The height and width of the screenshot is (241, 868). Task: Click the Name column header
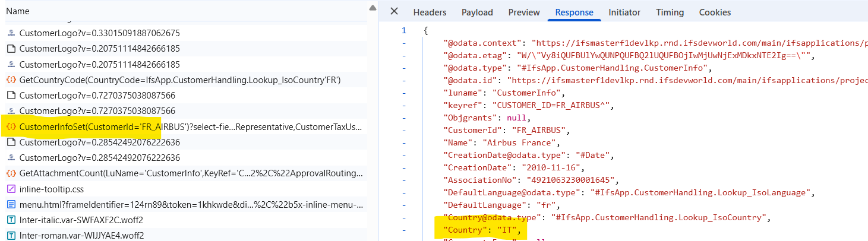[18, 11]
